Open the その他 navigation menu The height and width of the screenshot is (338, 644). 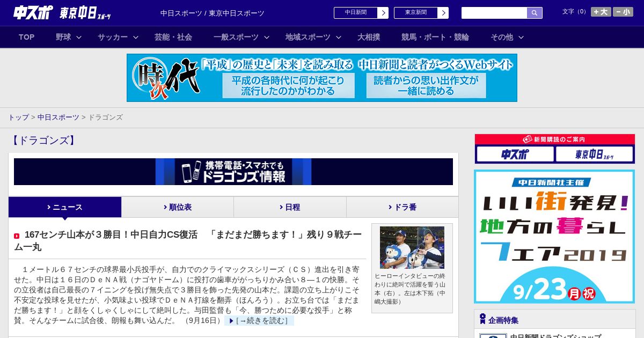click(x=502, y=37)
